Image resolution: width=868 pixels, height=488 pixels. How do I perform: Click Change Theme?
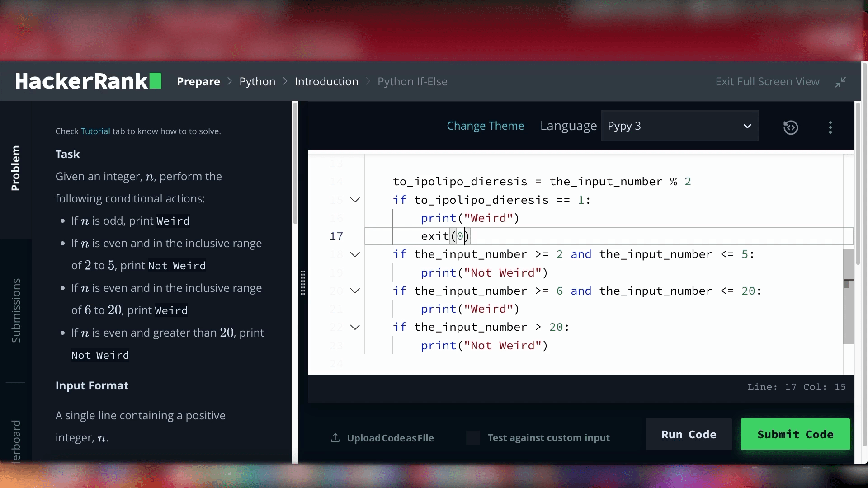pyautogui.click(x=485, y=126)
